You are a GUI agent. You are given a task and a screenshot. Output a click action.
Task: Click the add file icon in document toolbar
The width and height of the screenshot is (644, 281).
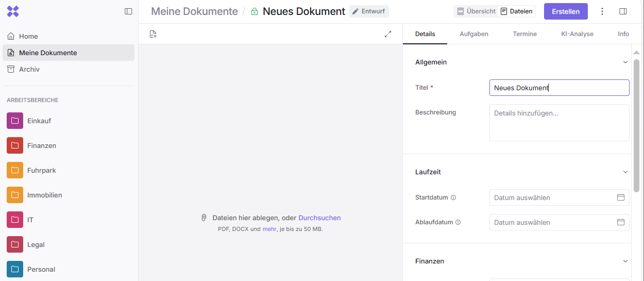[x=153, y=34]
